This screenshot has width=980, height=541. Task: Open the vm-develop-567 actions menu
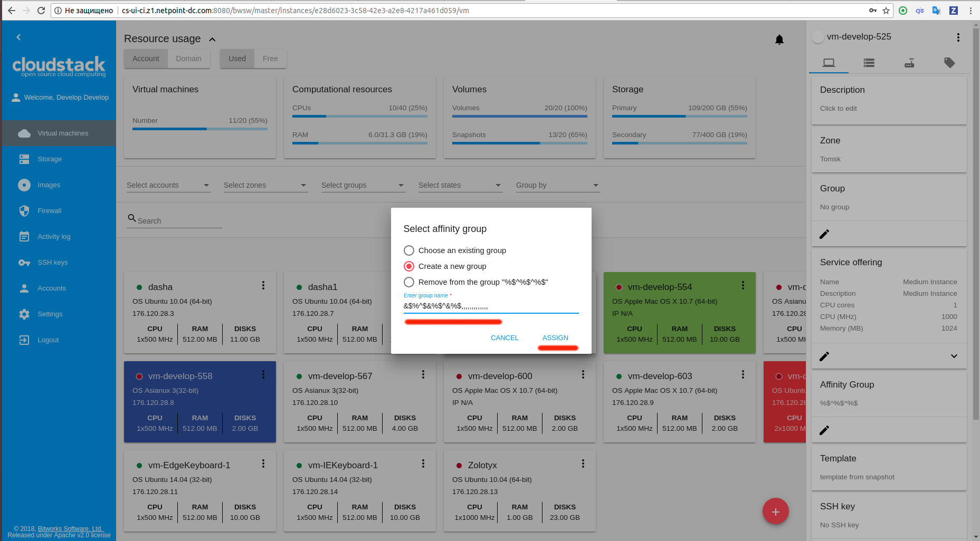423,374
